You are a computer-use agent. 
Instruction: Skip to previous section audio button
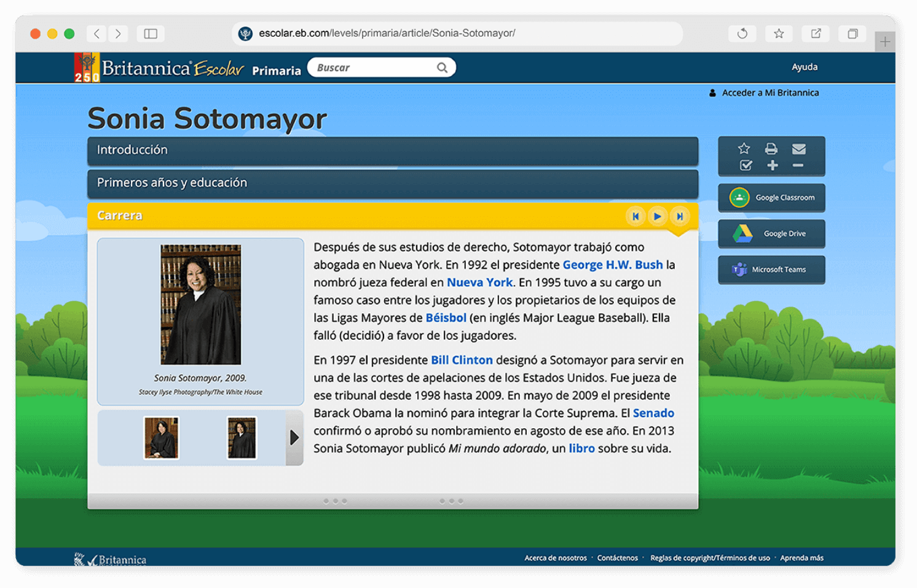click(636, 216)
